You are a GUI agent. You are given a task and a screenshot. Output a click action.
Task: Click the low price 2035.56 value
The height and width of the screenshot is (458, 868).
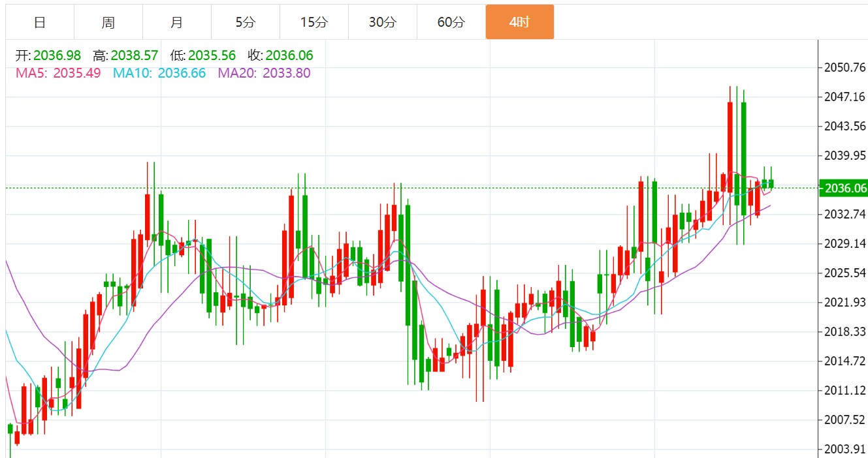click(x=212, y=56)
